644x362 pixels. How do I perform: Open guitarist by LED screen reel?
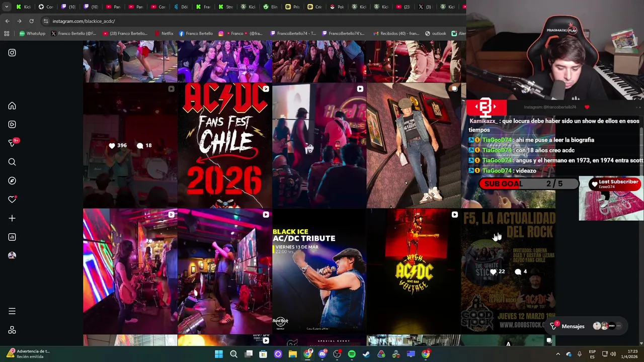coord(130,271)
